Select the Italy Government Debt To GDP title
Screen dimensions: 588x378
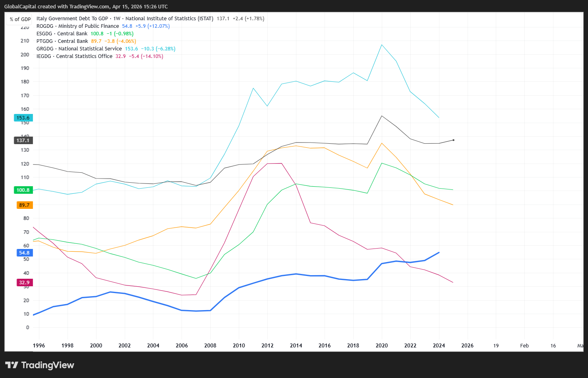pyautogui.click(x=125, y=19)
